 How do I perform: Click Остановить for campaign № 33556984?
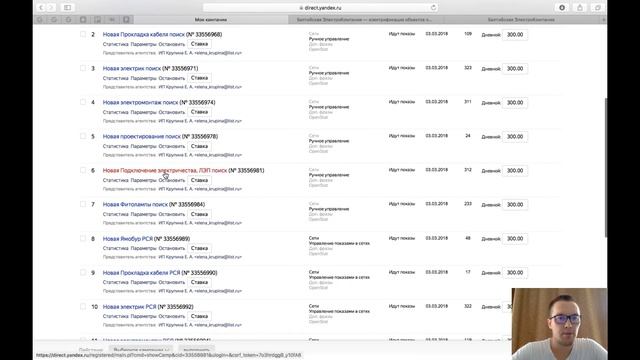(x=171, y=214)
